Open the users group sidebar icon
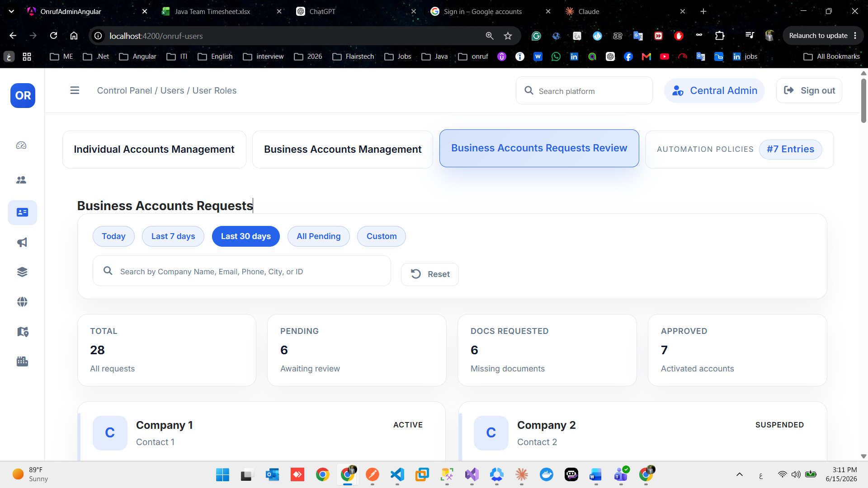 [x=22, y=180]
